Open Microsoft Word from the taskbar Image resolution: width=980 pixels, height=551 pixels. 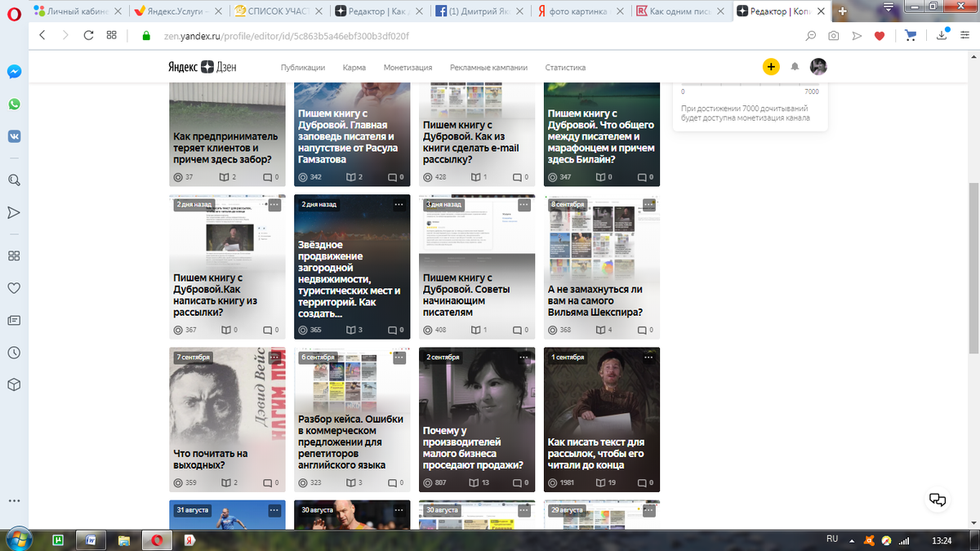[90, 540]
